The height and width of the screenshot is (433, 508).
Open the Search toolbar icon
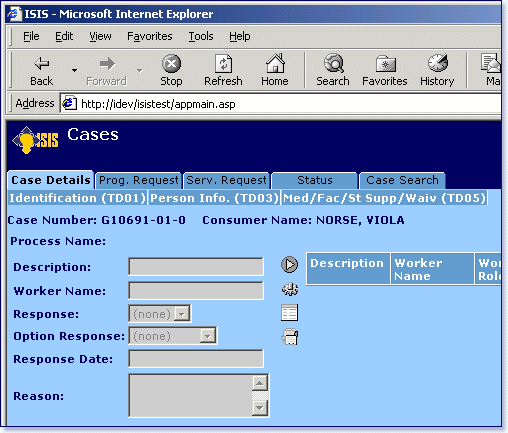pos(333,63)
